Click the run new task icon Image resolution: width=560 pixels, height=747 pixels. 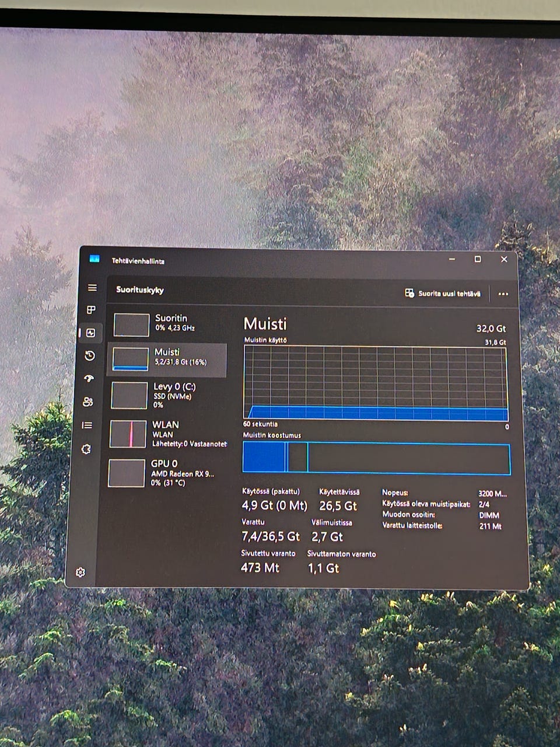coord(409,293)
